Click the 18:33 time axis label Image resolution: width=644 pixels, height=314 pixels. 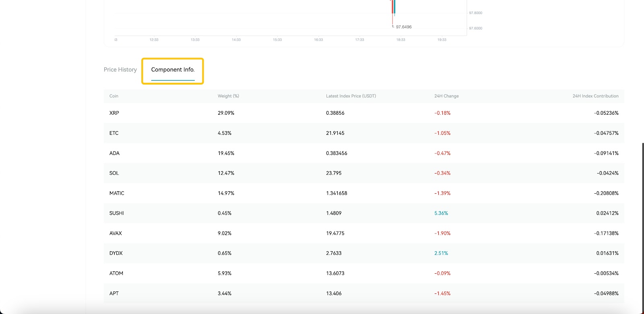400,40
